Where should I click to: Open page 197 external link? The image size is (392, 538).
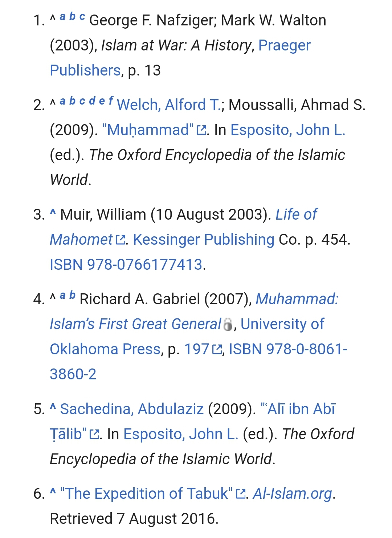tap(196, 349)
